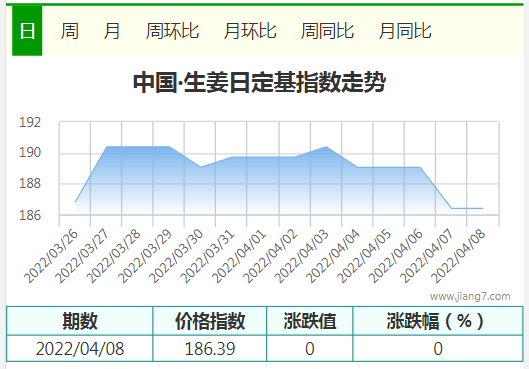Image resolution: width=529 pixels, height=369 pixels.
Task: Click the 2022/03/27 axis date label
Action: pyautogui.click(x=83, y=256)
